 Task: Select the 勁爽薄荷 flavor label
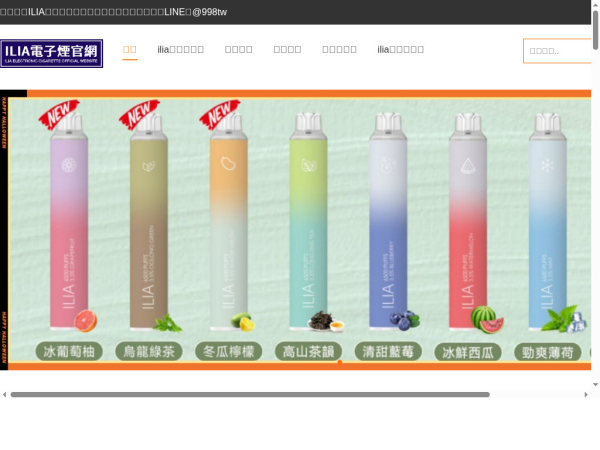(x=548, y=352)
